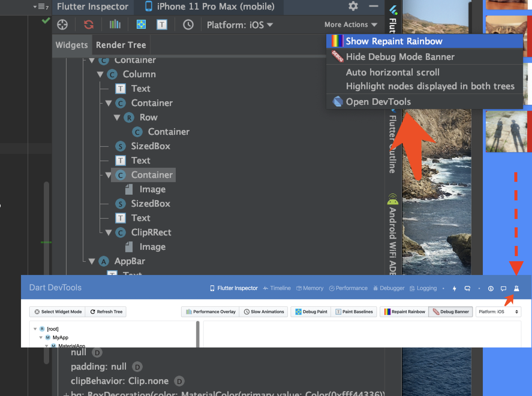This screenshot has width=532, height=396.
Task: Toggle the Performance Overlay bars icon
Action: click(115, 25)
